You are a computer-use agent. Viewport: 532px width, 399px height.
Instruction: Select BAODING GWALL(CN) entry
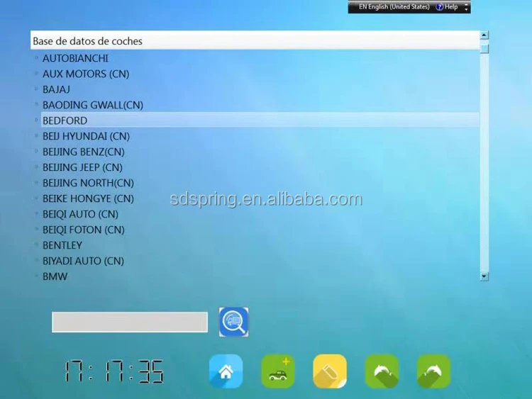(93, 105)
